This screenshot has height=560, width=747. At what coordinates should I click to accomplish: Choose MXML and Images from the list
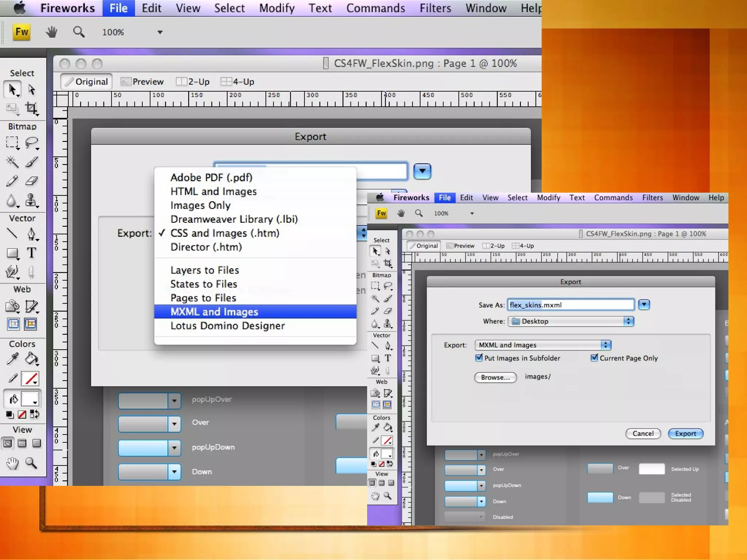[x=214, y=312]
